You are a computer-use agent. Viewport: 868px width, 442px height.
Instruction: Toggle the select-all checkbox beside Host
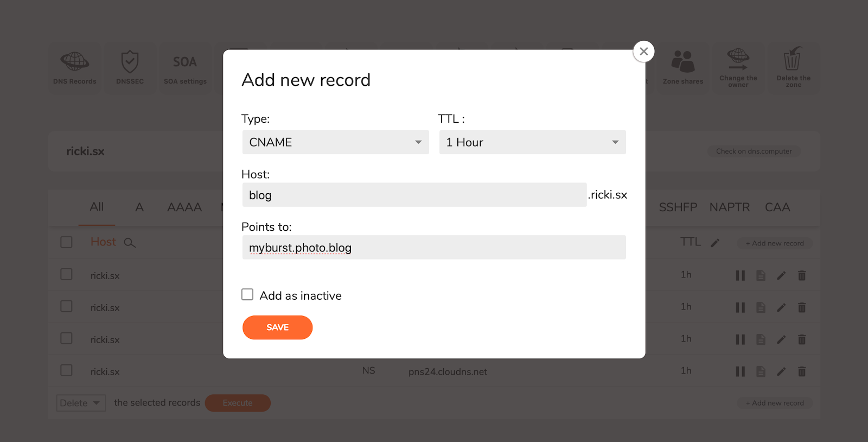66,242
